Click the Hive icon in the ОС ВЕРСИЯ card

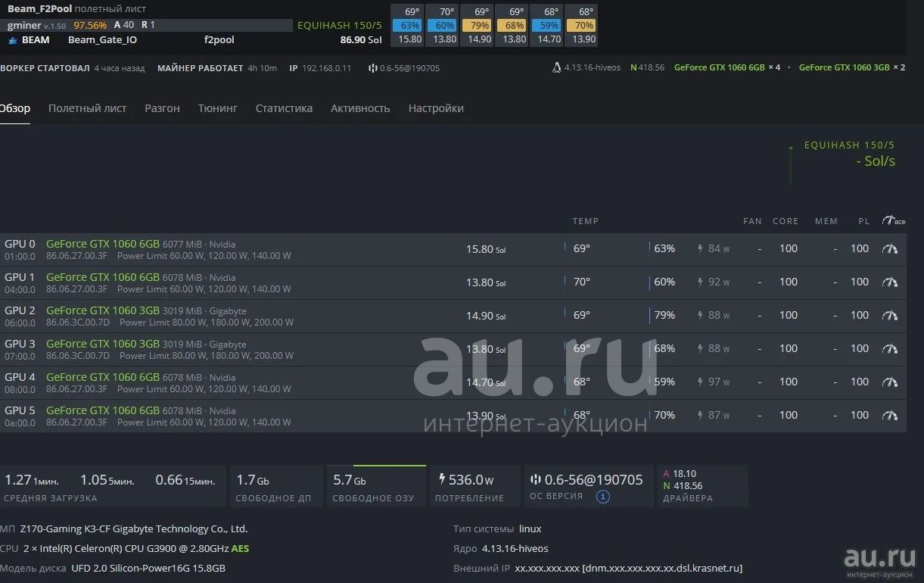[x=536, y=479]
